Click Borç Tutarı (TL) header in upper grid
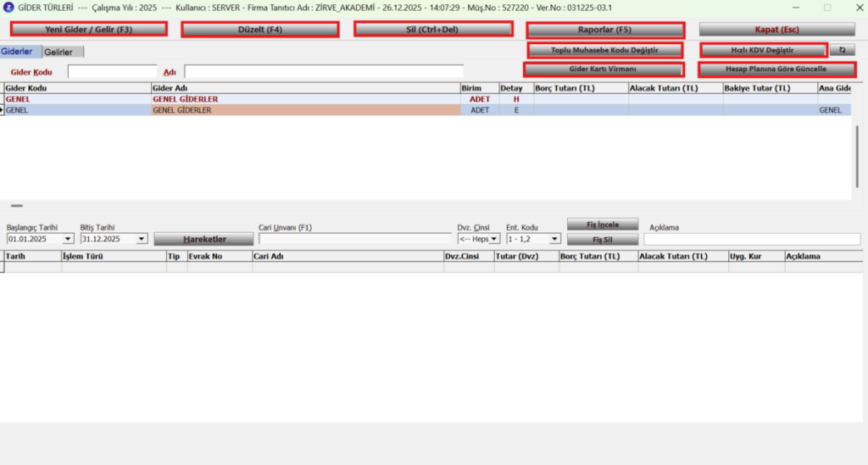The width and height of the screenshot is (868, 465). click(x=581, y=88)
